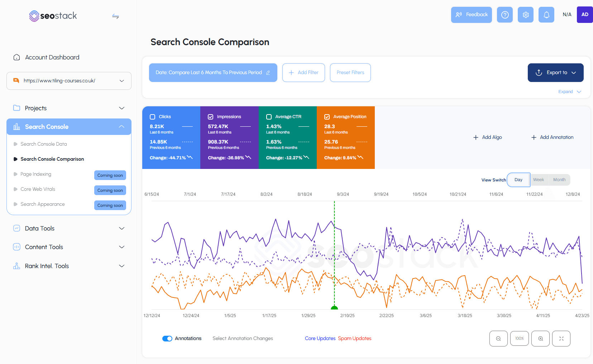This screenshot has width=593, height=364.
Task: Collapse the sidebar using the arrows icon
Action: point(115,16)
